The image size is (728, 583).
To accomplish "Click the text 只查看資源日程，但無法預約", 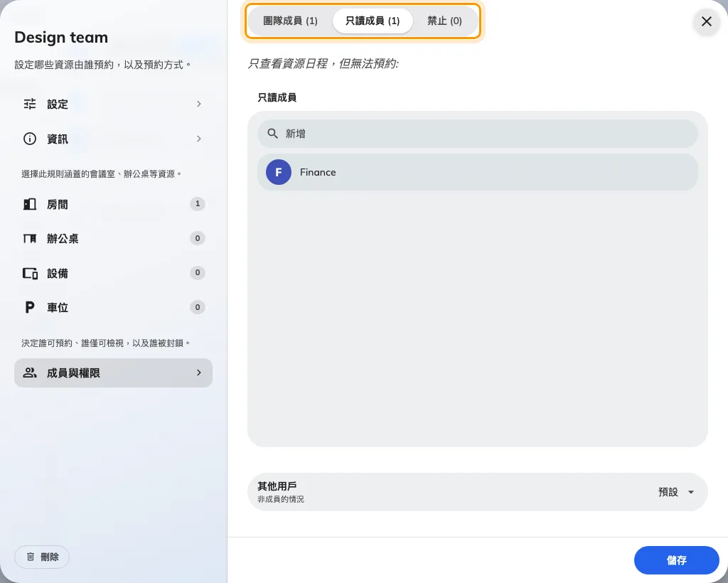I will [x=323, y=63].
